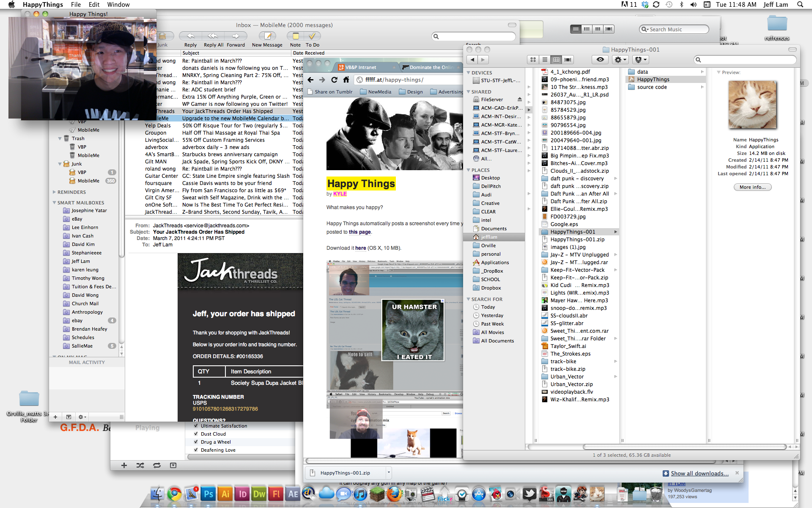
Task: Open Google Chrome from the Dock
Action: [174, 494]
